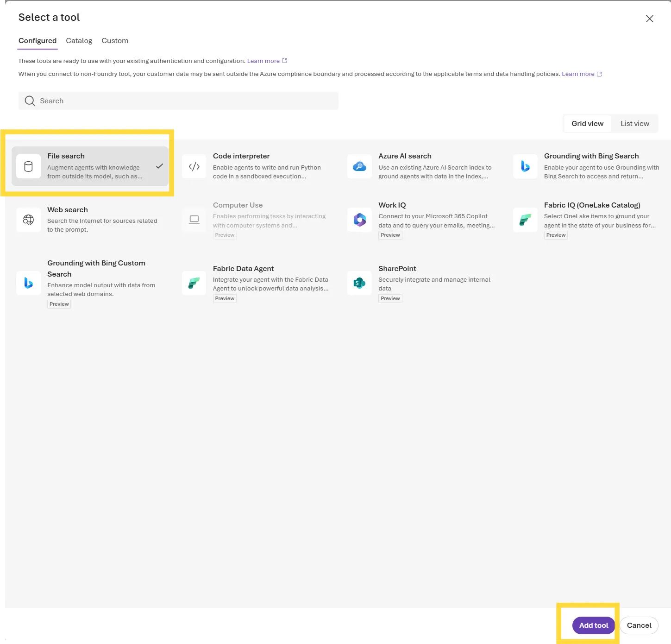Click the Fabric IQ OneLake Catalog icon
The height and width of the screenshot is (644, 671).
[525, 220]
